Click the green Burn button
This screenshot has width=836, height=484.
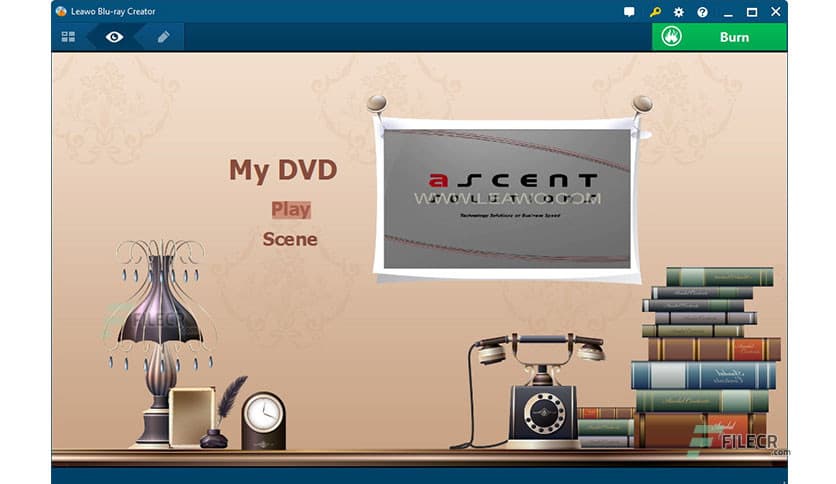tap(719, 37)
